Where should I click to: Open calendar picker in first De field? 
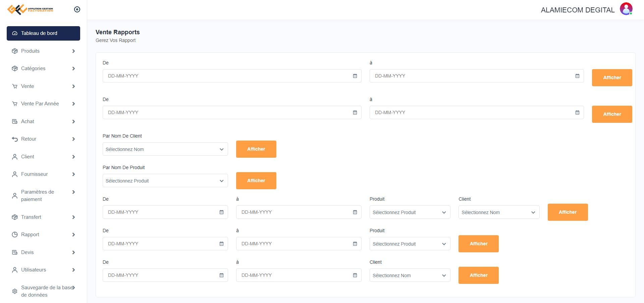[355, 76]
